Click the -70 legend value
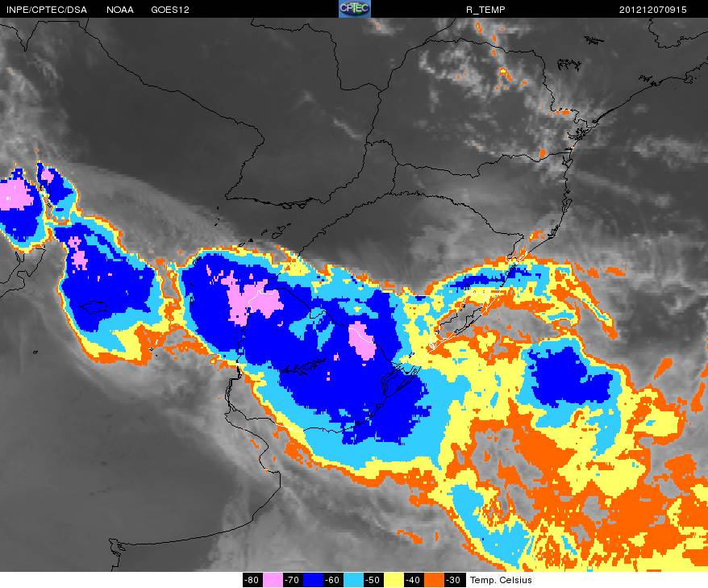708x588 pixels. 293,580
